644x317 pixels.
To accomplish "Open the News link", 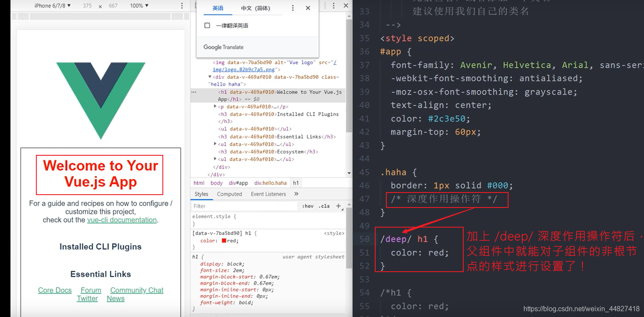I will [x=115, y=299].
